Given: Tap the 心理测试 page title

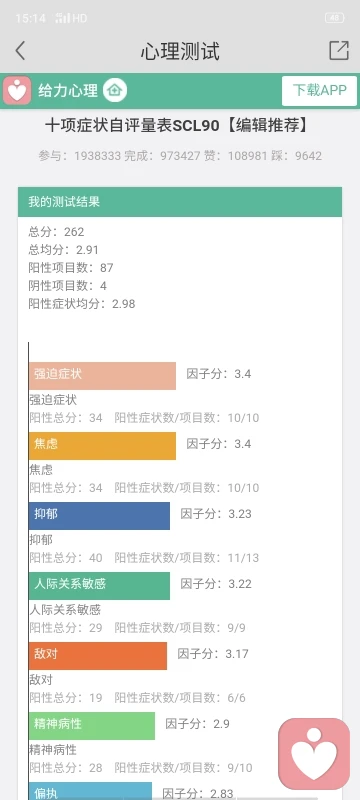Looking at the screenshot, I should pyautogui.click(x=180, y=51).
